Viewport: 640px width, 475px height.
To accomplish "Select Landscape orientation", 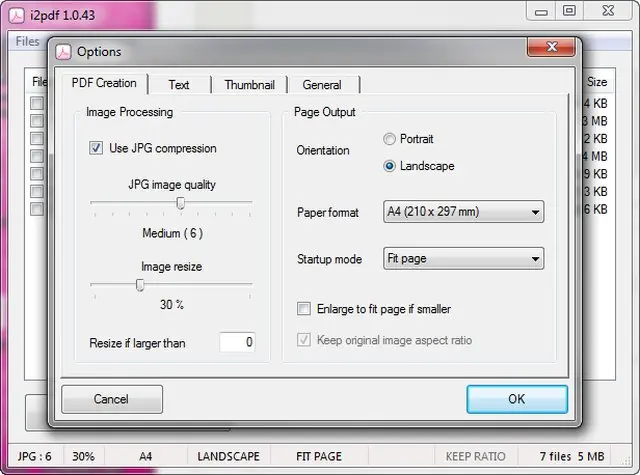I will coord(389,166).
